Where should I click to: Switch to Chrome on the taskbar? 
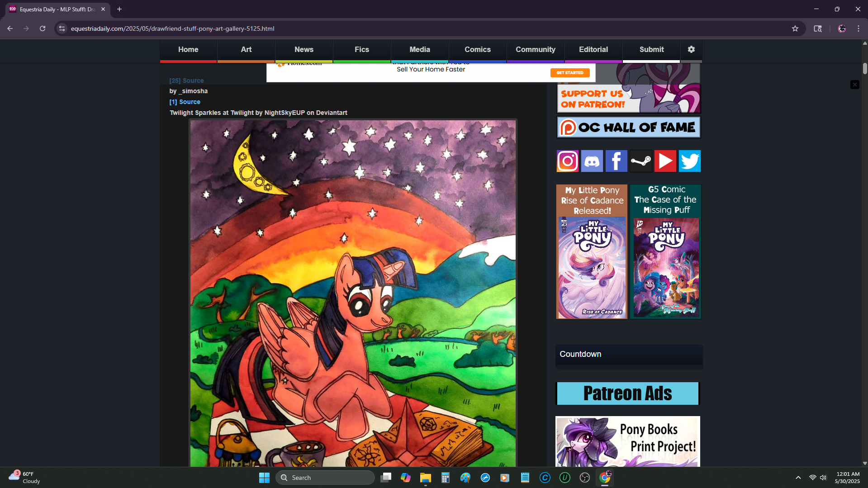pyautogui.click(x=605, y=478)
